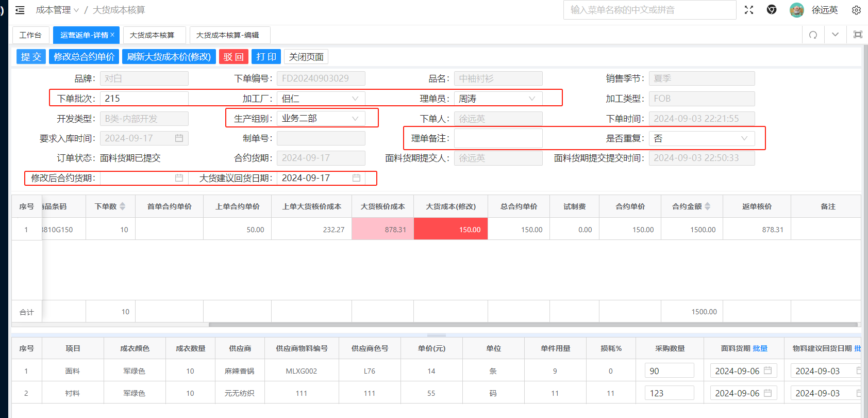Click the fullscreen toggle icon in header
The image size is (868, 418).
pyautogui.click(x=749, y=10)
